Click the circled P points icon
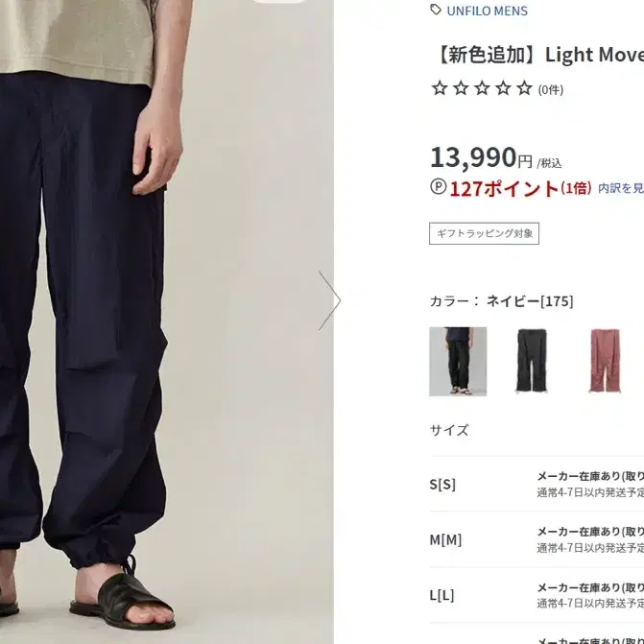Image resolution: width=644 pixels, height=644 pixels. coord(439,187)
